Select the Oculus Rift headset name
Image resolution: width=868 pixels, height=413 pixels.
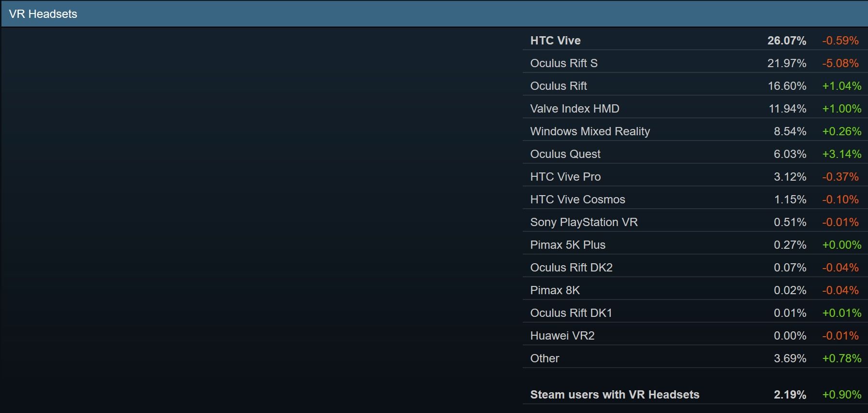558,86
